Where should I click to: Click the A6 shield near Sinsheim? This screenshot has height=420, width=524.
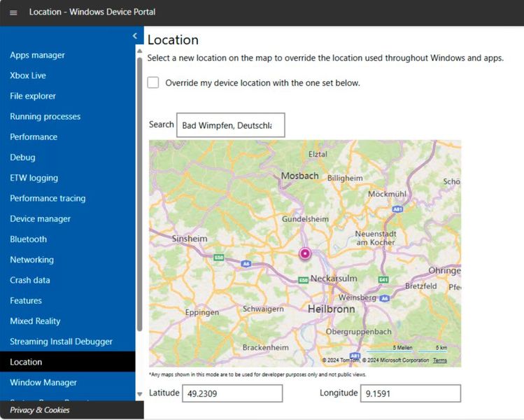[246, 263]
